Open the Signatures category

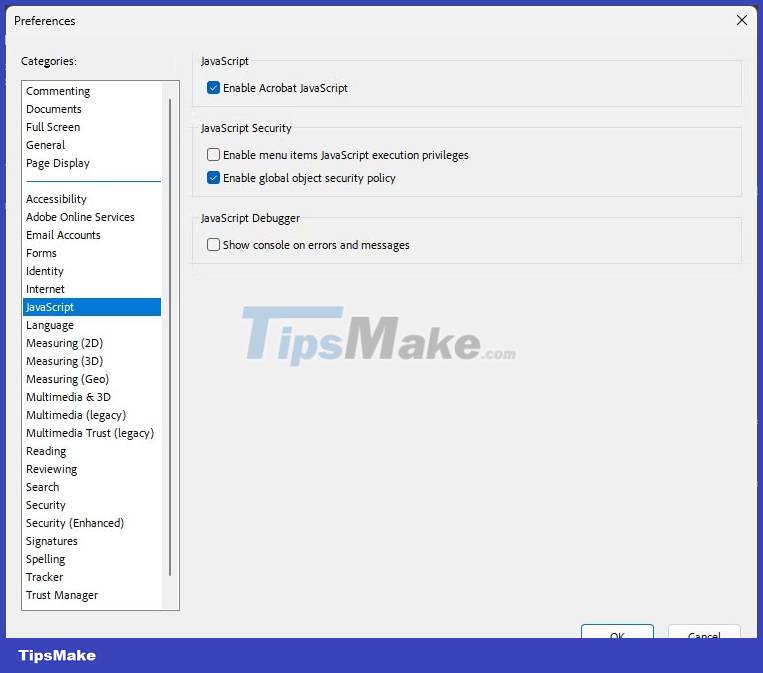pyautogui.click(x=92, y=541)
